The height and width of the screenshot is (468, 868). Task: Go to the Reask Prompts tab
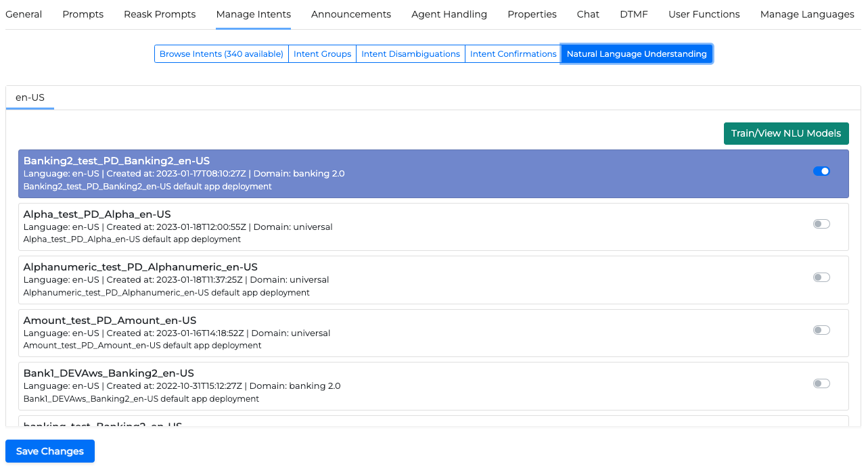click(160, 14)
